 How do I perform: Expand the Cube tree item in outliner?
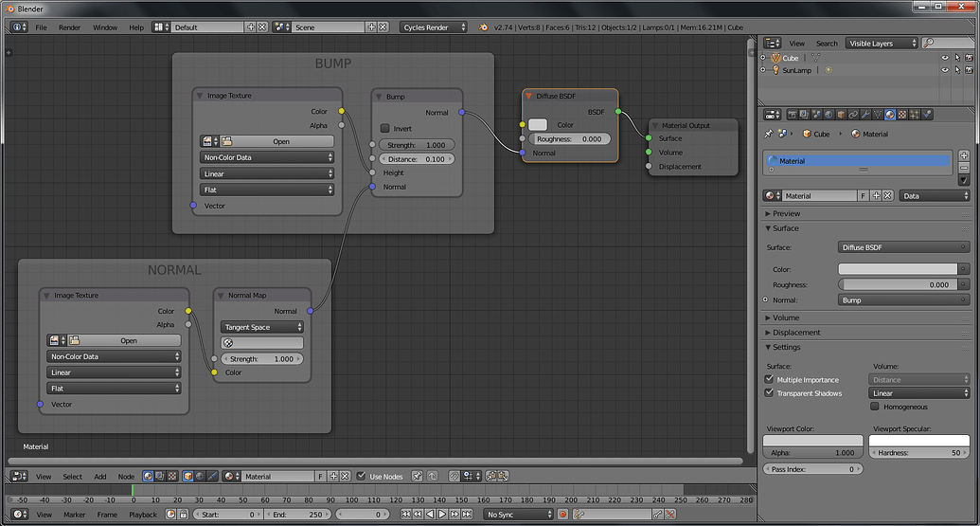point(763,58)
